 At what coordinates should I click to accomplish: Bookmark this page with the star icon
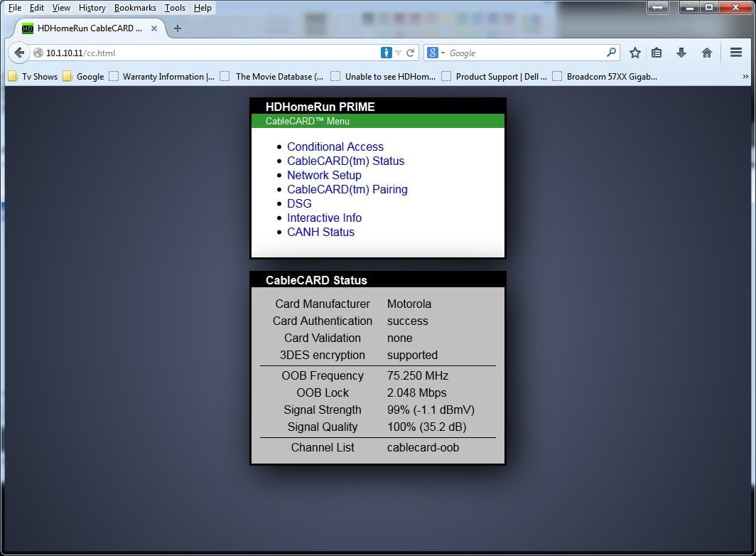(635, 53)
